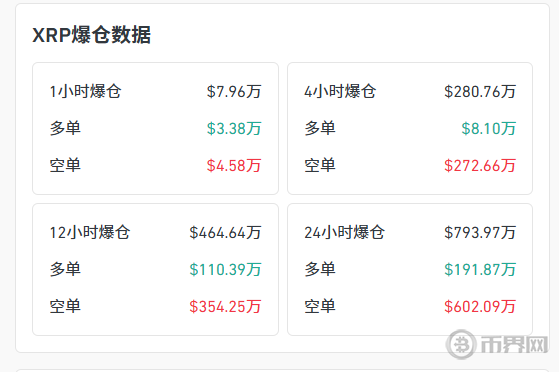Click the 24-hour total $793.97万

coord(480,233)
